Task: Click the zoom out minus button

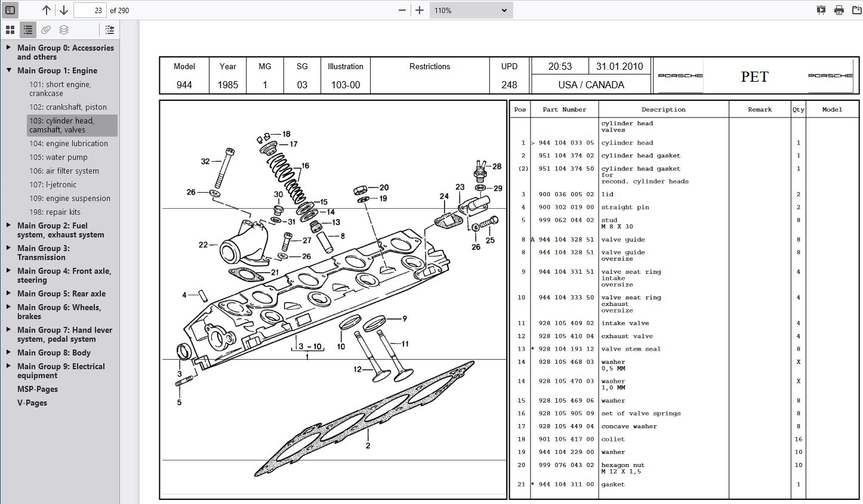Action: coord(402,10)
